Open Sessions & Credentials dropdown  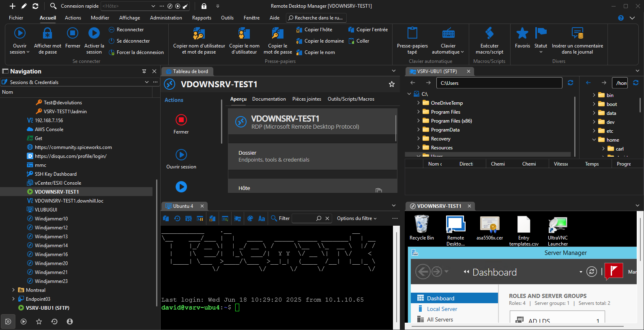(x=147, y=82)
